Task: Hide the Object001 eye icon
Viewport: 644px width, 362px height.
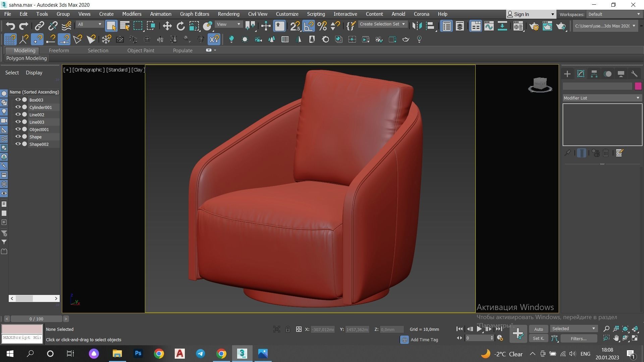Action: coord(18,129)
